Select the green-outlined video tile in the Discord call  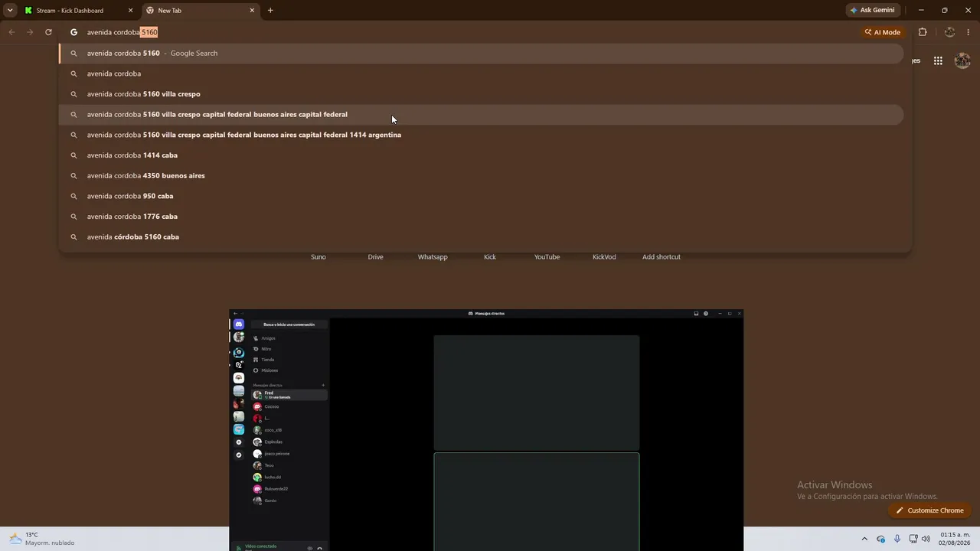537,502
